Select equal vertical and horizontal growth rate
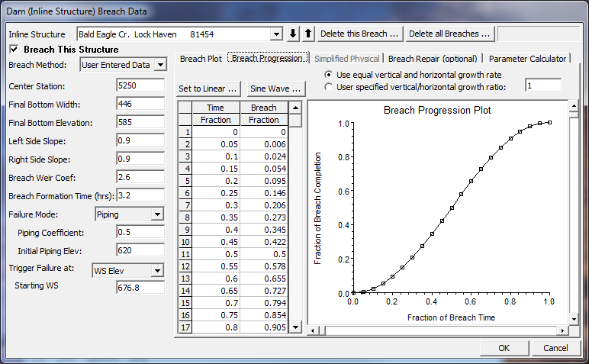The image size is (589, 364). coord(329,74)
